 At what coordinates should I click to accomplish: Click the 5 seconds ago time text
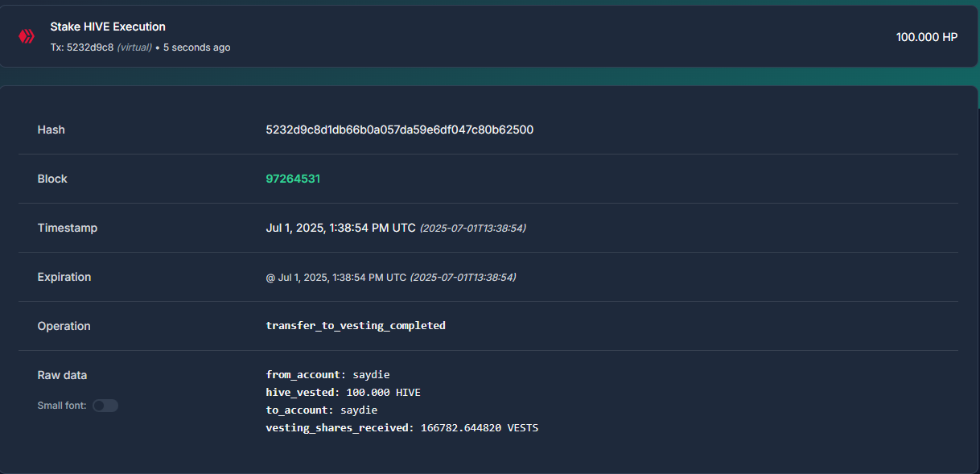coord(197,47)
